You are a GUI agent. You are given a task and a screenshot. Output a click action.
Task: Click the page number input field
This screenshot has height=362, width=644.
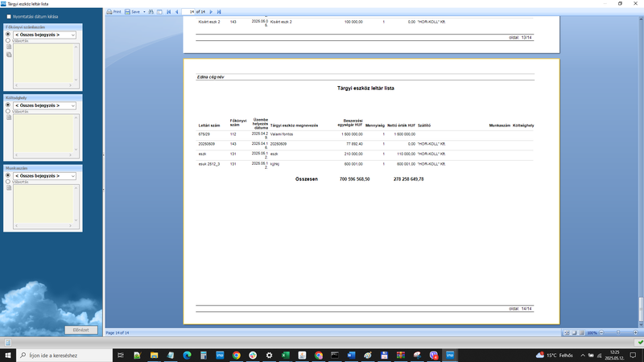(x=189, y=12)
